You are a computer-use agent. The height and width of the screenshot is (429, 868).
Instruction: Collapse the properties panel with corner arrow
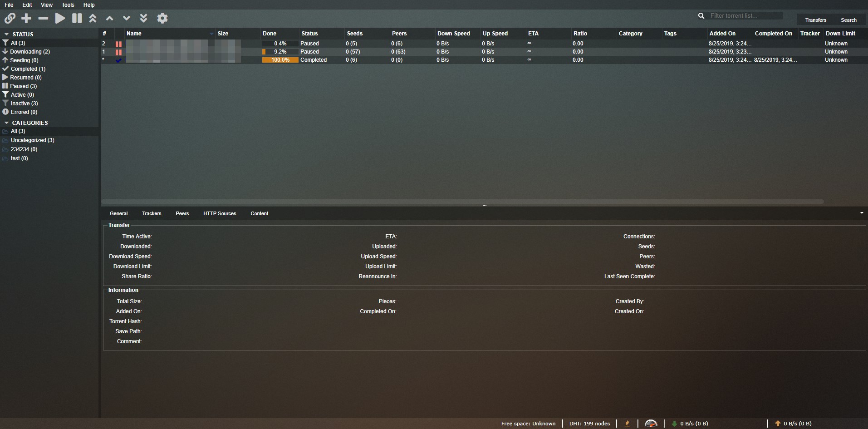(x=861, y=213)
